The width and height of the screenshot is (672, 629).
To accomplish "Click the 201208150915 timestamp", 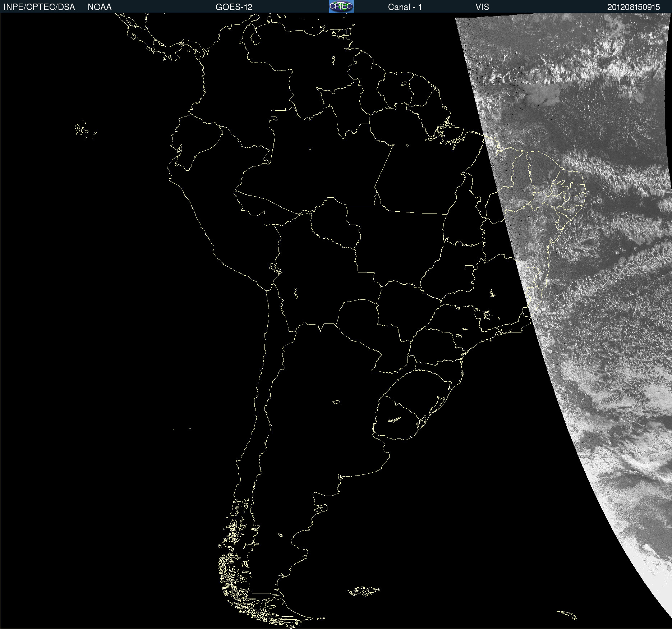I will (x=634, y=7).
